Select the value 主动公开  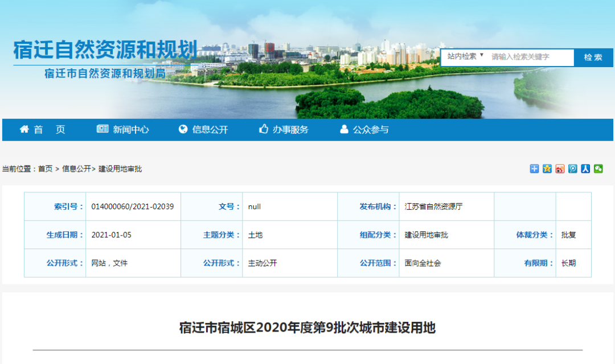[263, 263]
